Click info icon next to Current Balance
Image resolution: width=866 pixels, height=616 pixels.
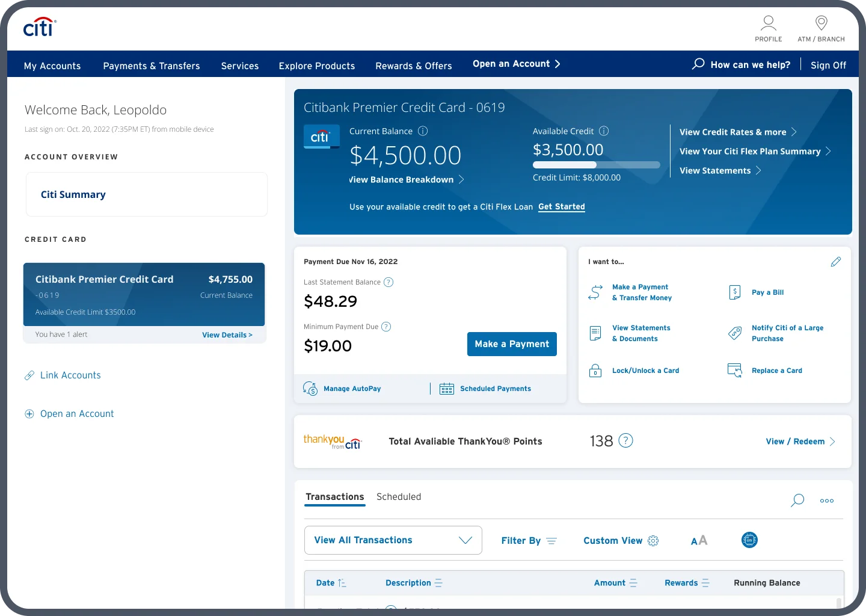pos(423,131)
